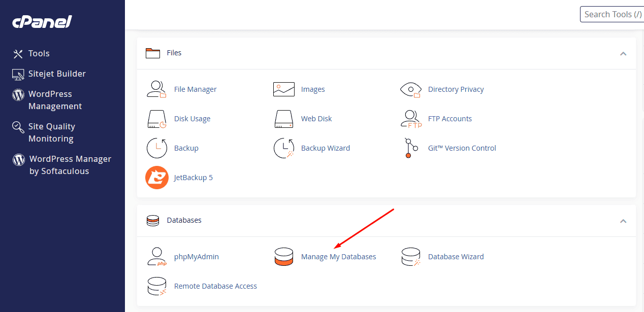Open the Manage My Databases link

(339, 257)
